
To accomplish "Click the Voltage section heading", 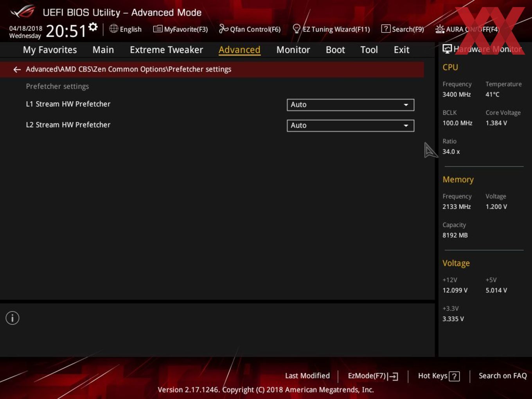I will 456,263.
